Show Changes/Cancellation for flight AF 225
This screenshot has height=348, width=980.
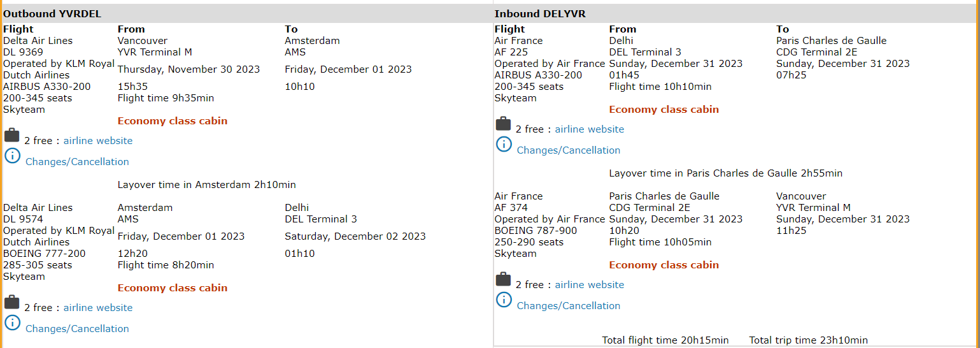569,150
